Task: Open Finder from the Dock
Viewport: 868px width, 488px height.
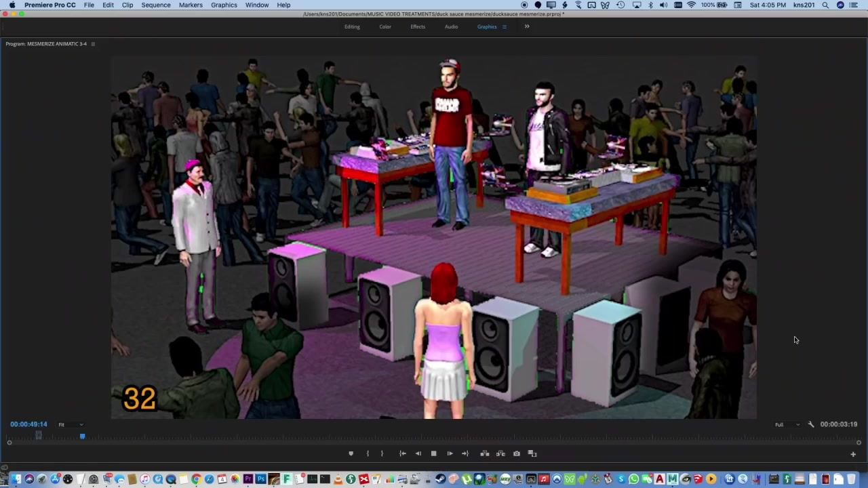Action: (16, 480)
